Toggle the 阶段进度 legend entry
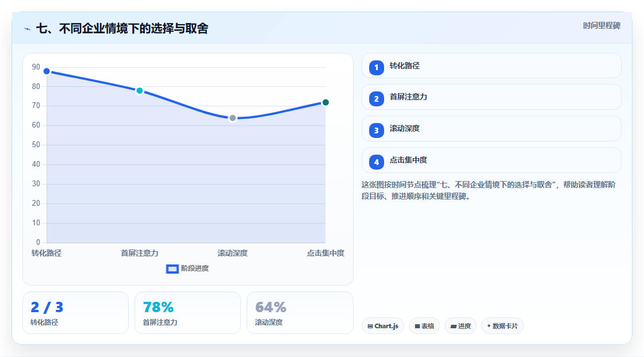Viewport: 644px width, 357px height. (x=187, y=268)
